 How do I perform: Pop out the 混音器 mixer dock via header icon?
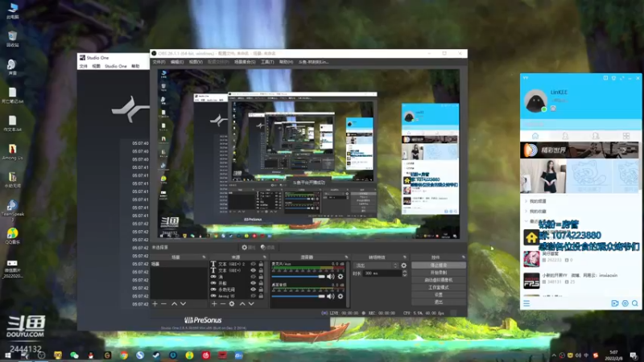tap(346, 257)
